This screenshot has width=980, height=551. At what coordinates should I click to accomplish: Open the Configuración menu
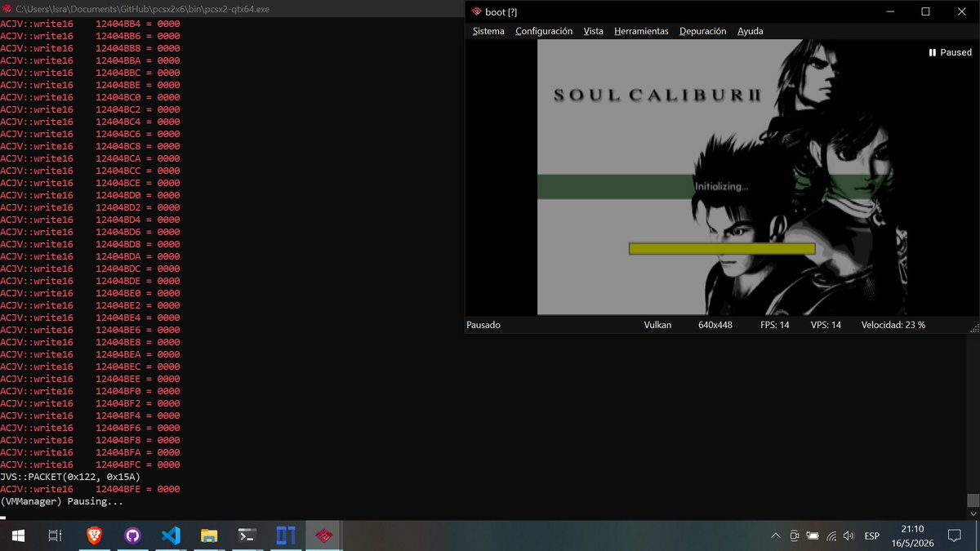click(544, 31)
